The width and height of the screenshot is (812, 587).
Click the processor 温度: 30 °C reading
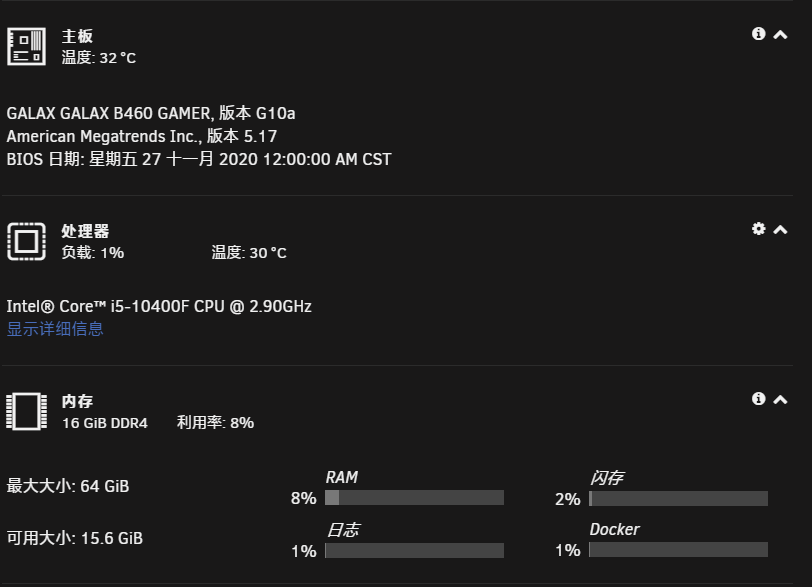tap(249, 253)
